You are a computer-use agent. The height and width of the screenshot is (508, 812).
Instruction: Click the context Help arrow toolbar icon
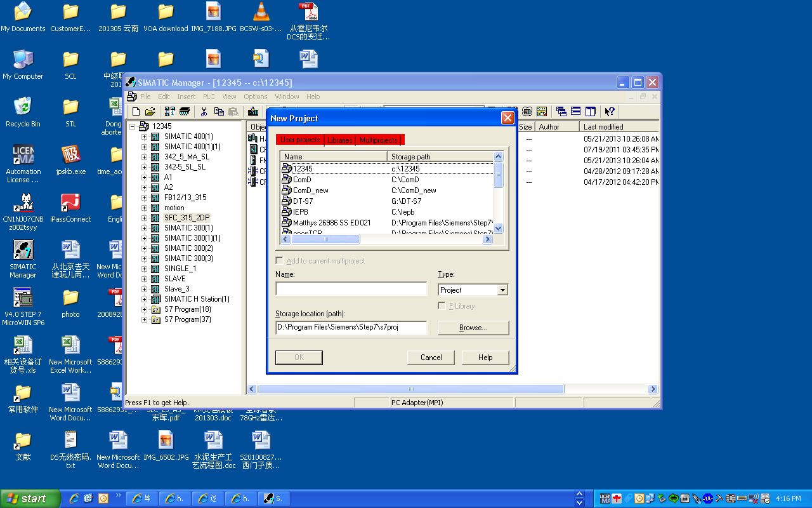click(x=610, y=112)
